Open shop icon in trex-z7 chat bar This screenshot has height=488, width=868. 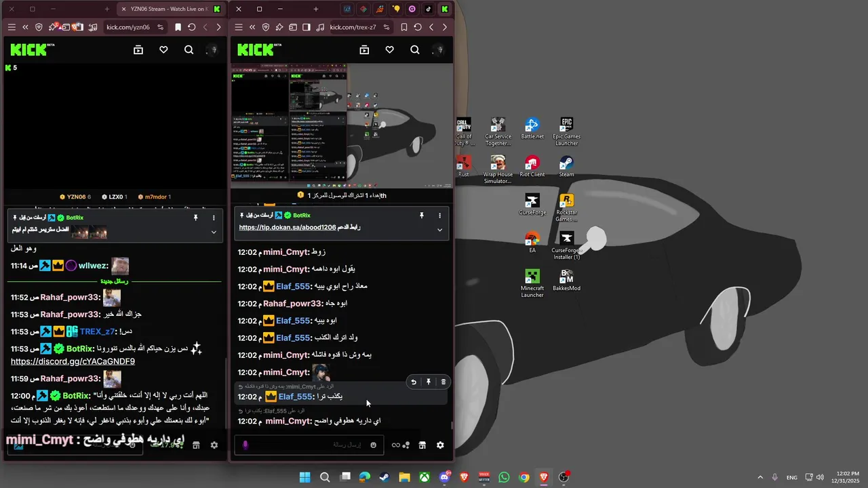pos(422,445)
